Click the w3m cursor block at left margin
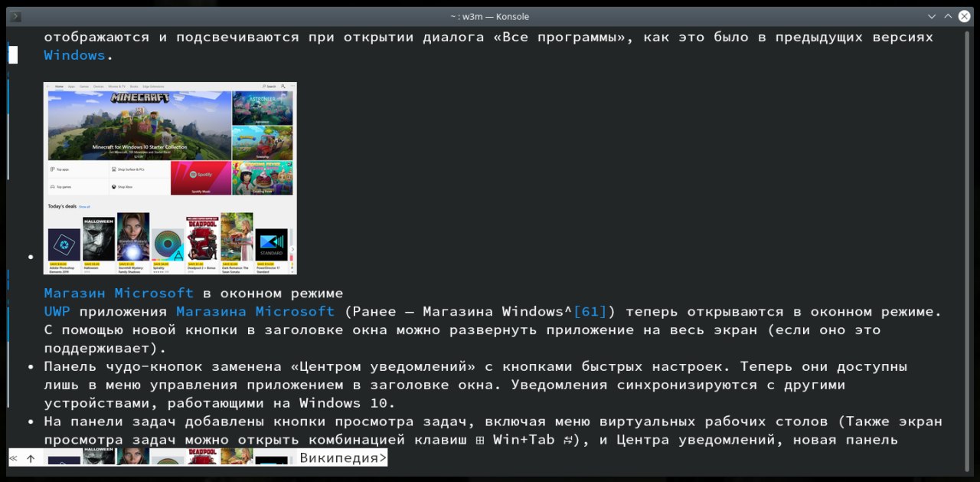This screenshot has width=980, height=482. click(13, 55)
